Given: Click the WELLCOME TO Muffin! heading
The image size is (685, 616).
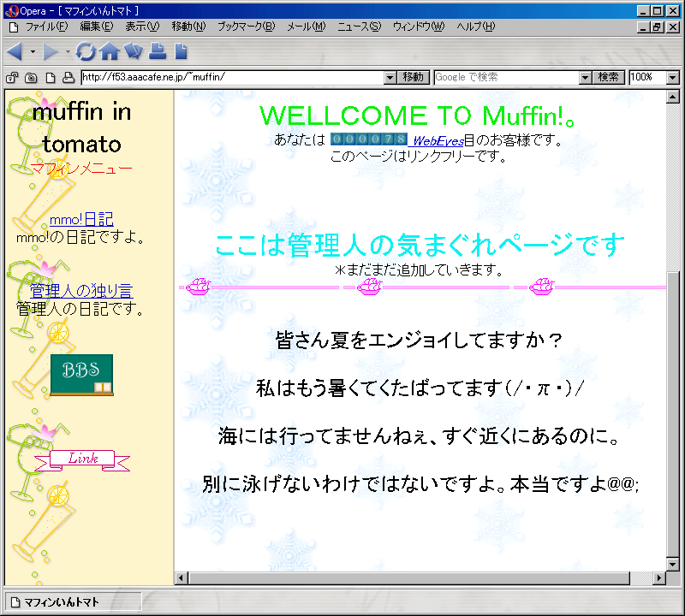Looking at the screenshot, I should click(x=418, y=115).
